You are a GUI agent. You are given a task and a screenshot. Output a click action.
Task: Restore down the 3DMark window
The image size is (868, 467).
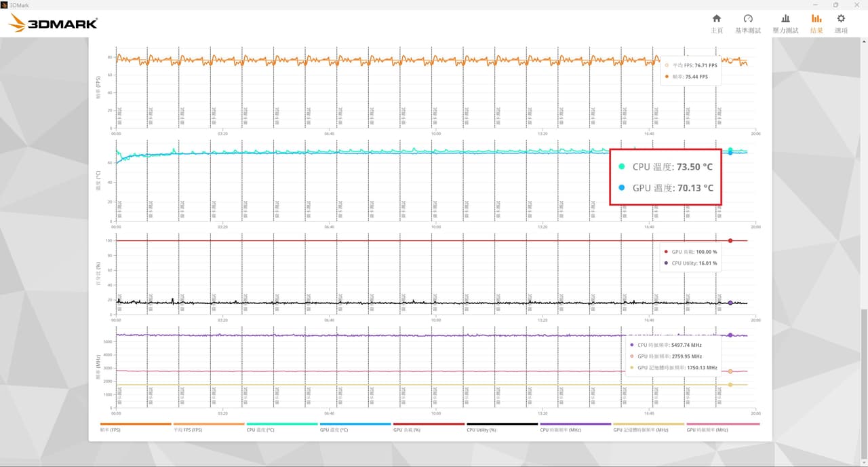point(835,5)
